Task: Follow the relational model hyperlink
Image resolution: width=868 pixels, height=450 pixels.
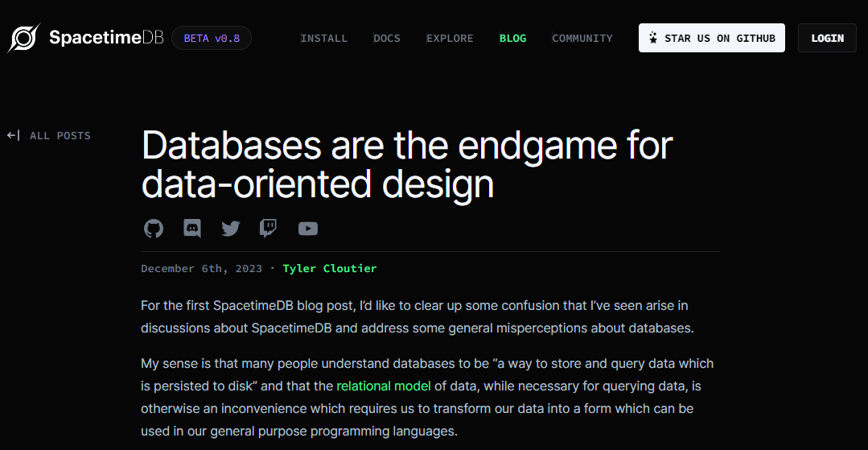Action: (x=384, y=386)
